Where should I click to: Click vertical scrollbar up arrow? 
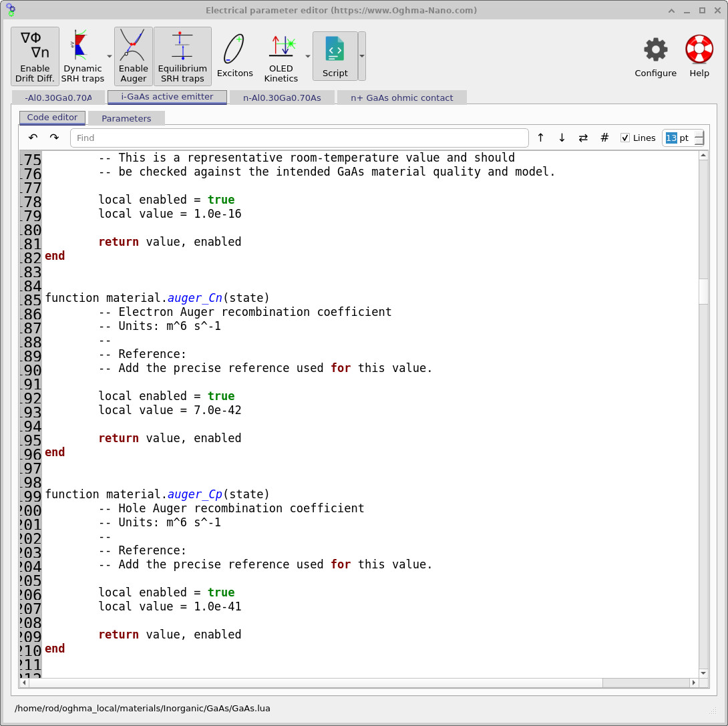click(703, 156)
